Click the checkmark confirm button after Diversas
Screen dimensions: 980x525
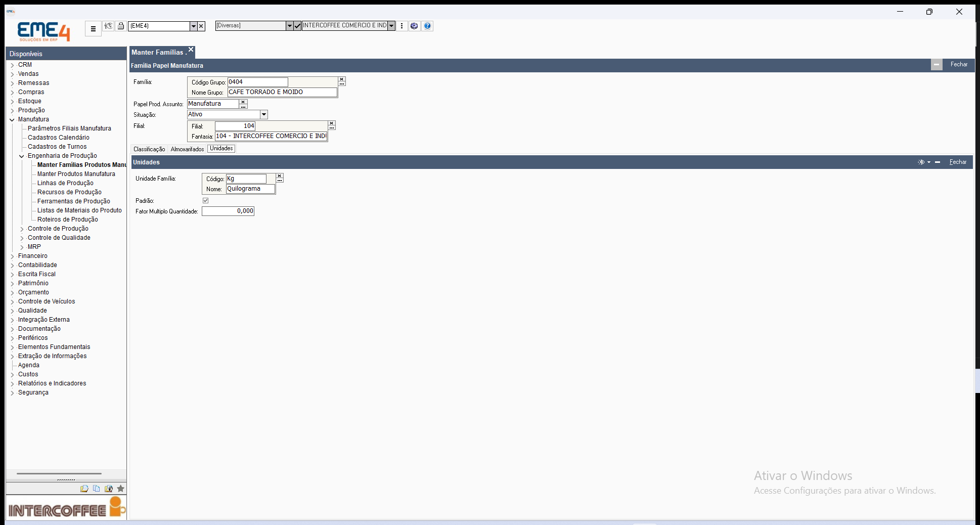click(297, 26)
